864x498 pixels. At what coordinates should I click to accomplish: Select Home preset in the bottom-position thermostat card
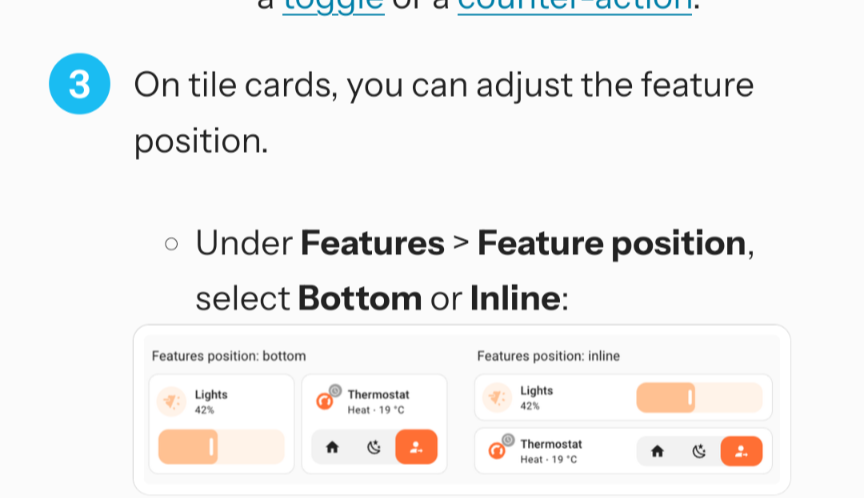pos(332,448)
